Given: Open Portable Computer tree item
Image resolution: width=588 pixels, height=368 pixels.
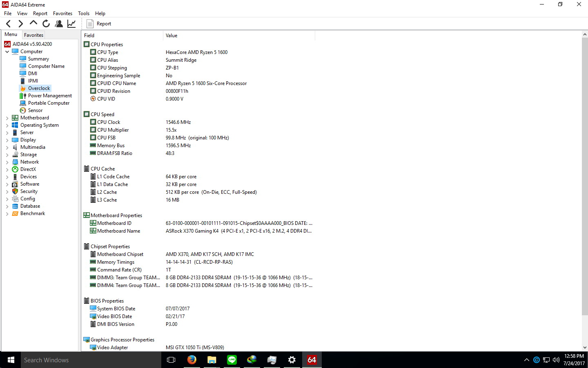Looking at the screenshot, I should click(x=49, y=103).
